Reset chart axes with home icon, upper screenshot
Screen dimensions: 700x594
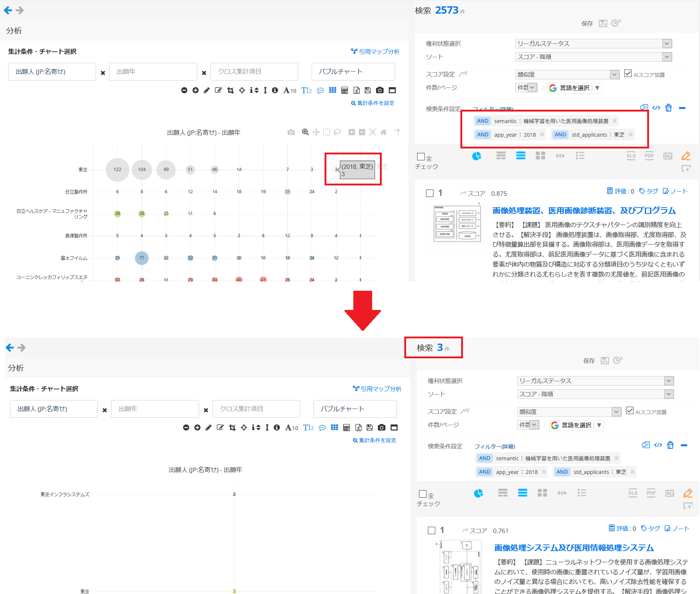[x=384, y=132]
